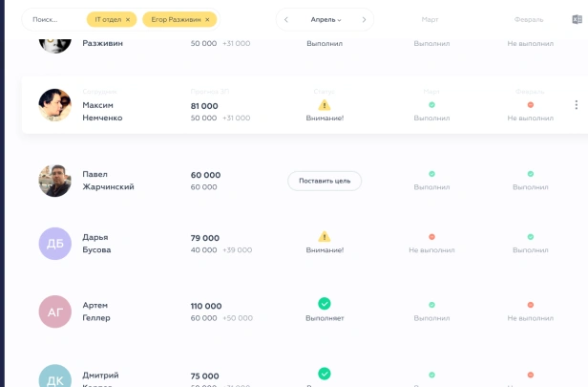
Task: Remove the IT отдел filter tag
Action: [x=128, y=19]
